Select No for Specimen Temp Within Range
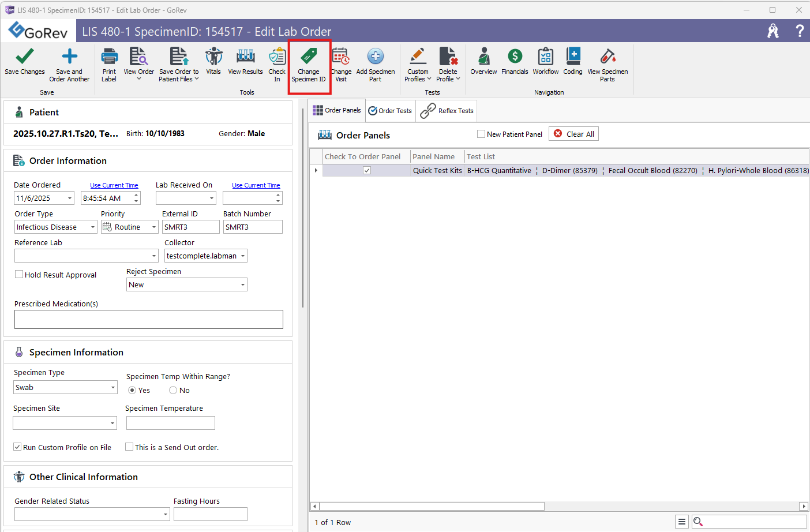Screen dimensions: 810x532 click(x=173, y=391)
